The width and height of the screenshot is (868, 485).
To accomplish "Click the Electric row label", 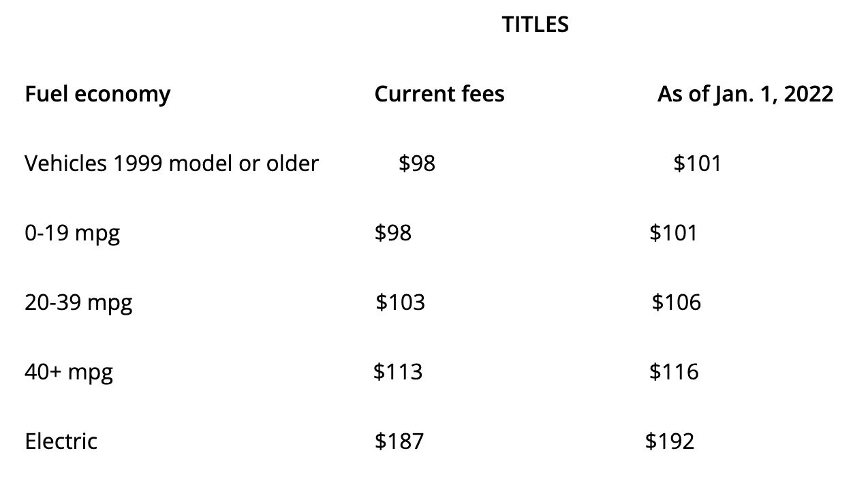I will tap(61, 441).
